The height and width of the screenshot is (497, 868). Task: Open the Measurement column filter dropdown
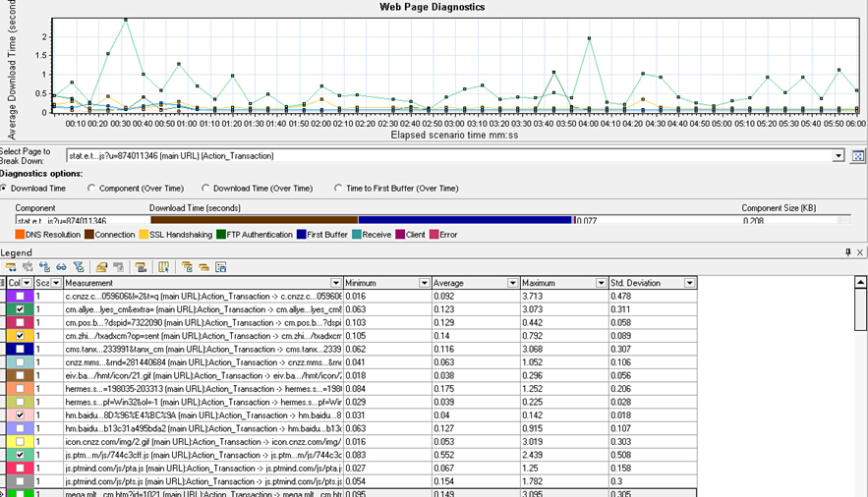point(335,283)
